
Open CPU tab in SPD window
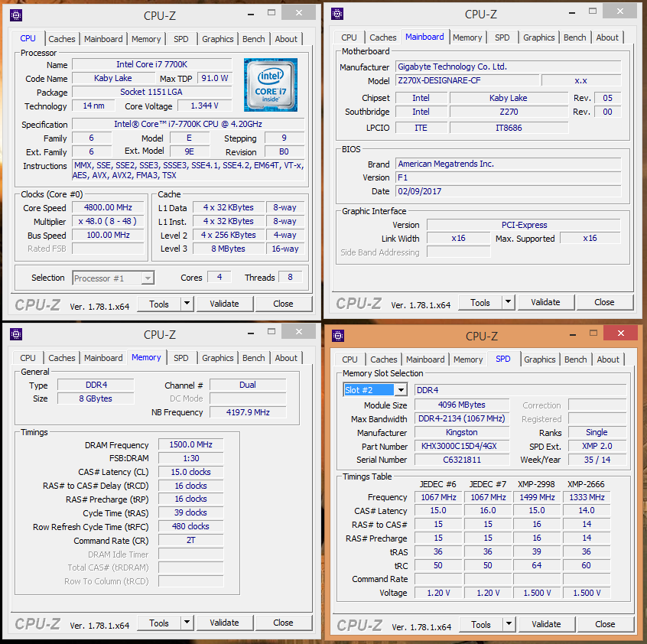pos(350,359)
